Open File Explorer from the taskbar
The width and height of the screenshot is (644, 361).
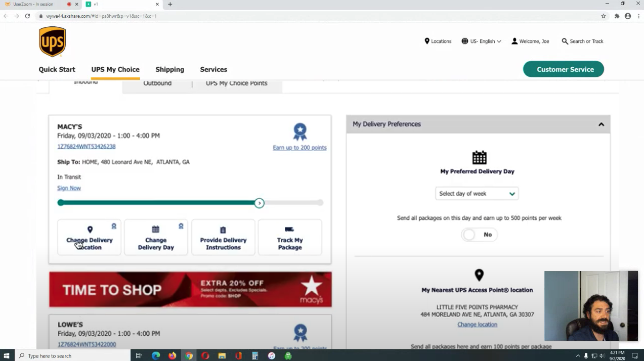pos(222,356)
